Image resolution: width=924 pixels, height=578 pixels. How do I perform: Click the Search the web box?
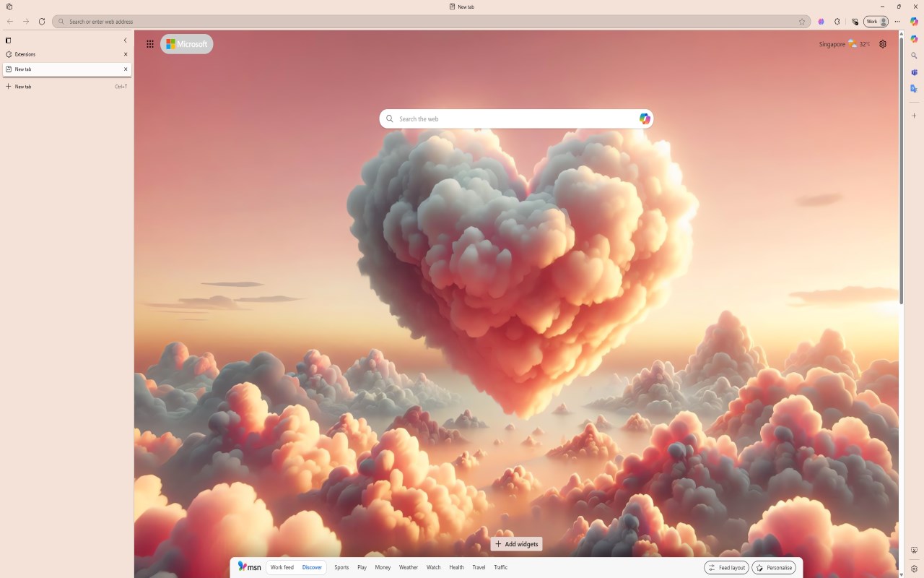pos(516,118)
